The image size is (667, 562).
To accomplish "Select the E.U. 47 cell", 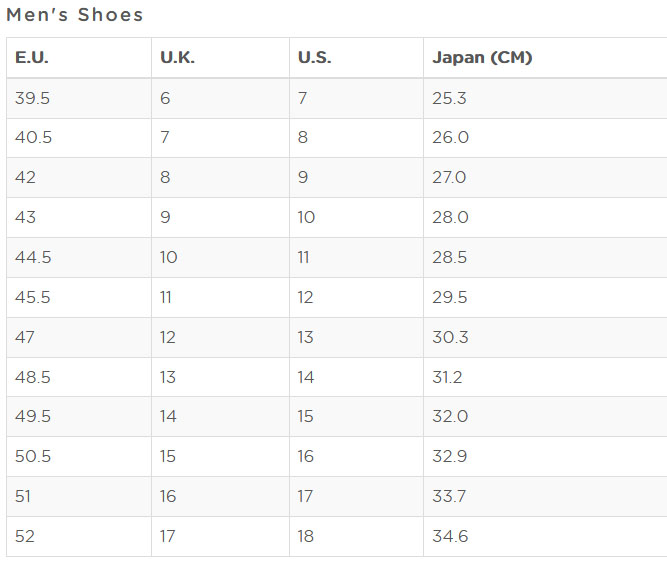I will coord(25,337).
